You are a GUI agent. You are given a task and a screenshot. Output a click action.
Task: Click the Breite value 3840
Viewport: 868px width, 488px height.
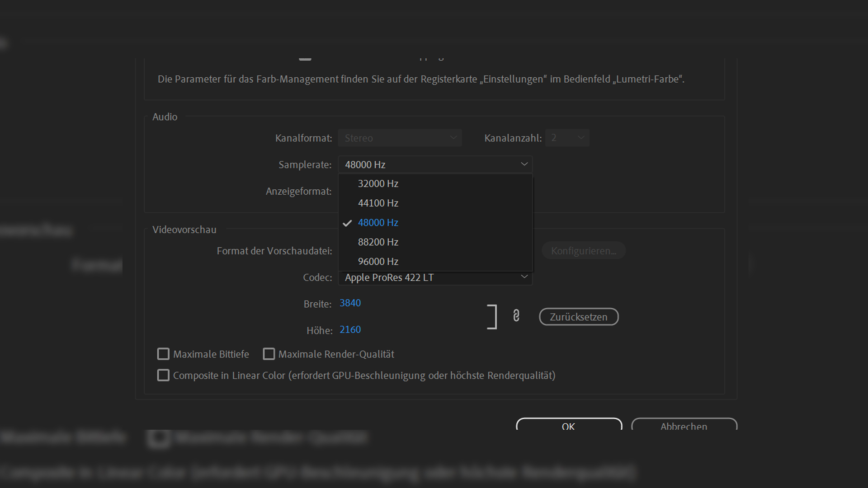point(350,303)
